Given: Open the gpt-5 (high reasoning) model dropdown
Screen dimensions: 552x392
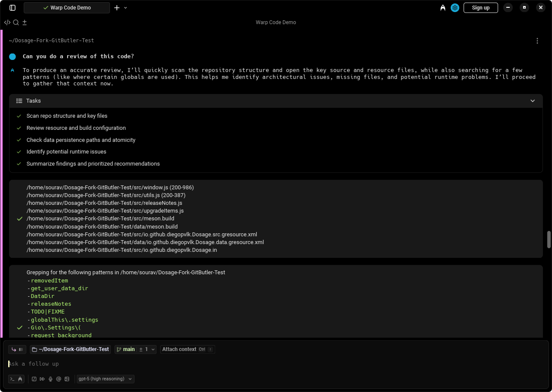Looking at the screenshot, I should pos(106,379).
